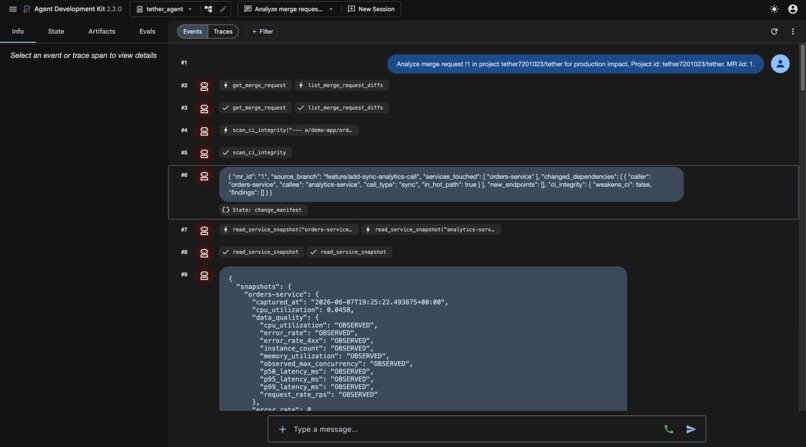Open the hamburger menu at top left
Image resolution: width=806 pixels, height=447 pixels.
(13, 9)
